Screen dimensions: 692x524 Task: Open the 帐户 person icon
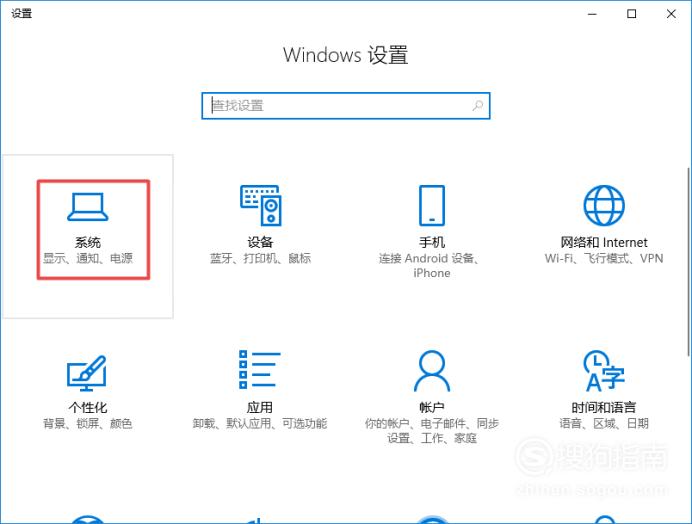click(432, 371)
